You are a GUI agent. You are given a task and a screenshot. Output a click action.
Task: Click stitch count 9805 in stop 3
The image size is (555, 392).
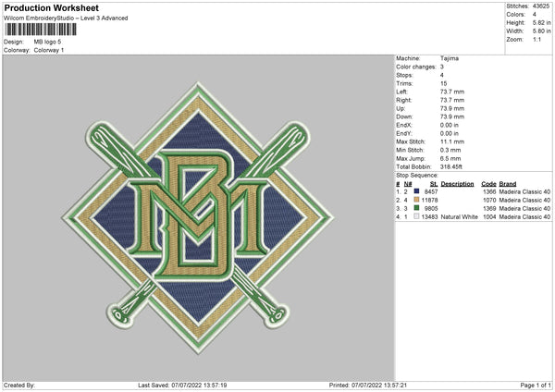click(x=431, y=209)
